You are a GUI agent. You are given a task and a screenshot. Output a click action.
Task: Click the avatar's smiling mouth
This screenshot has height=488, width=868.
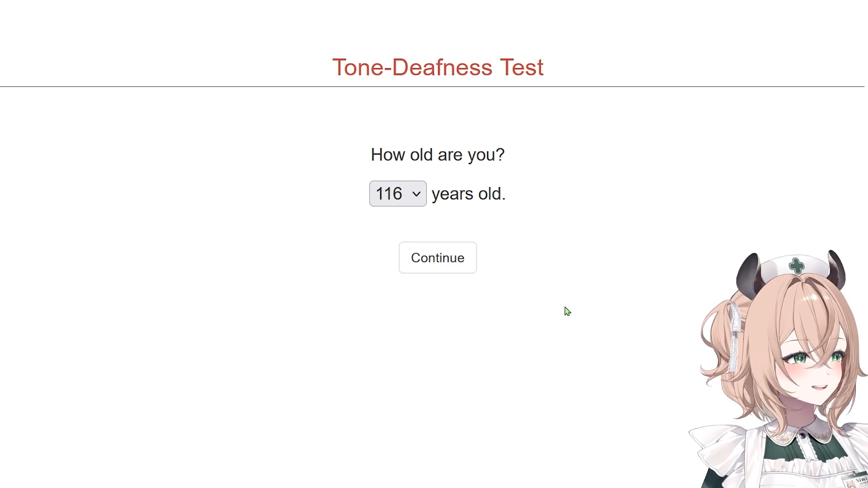click(x=819, y=387)
